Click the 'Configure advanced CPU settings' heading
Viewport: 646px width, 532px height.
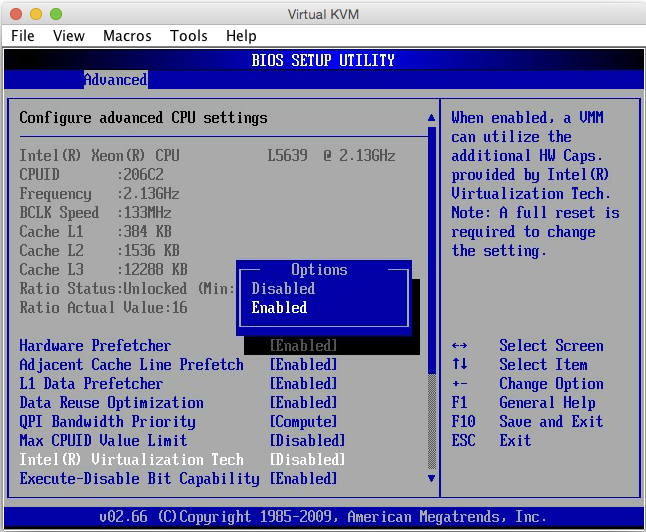(143, 118)
